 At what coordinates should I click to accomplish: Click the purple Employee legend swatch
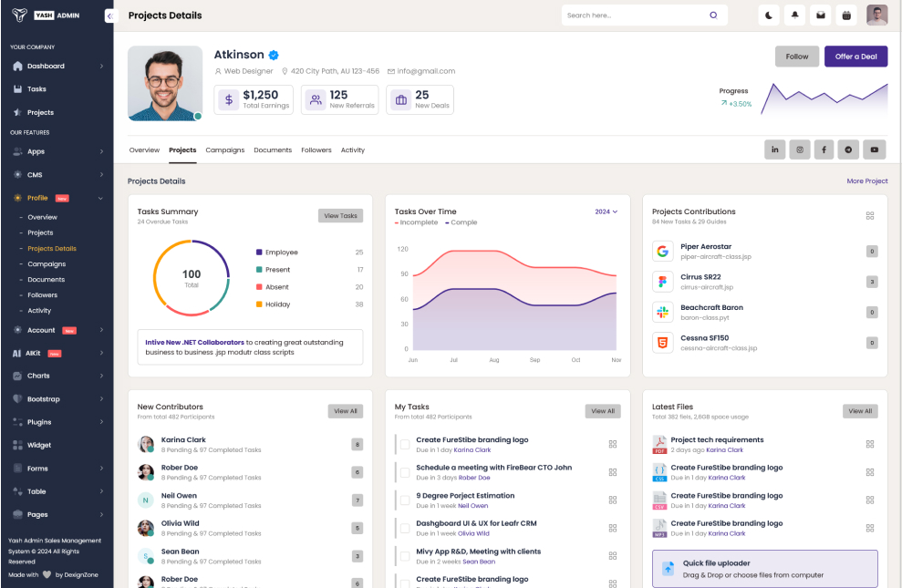[259, 253]
